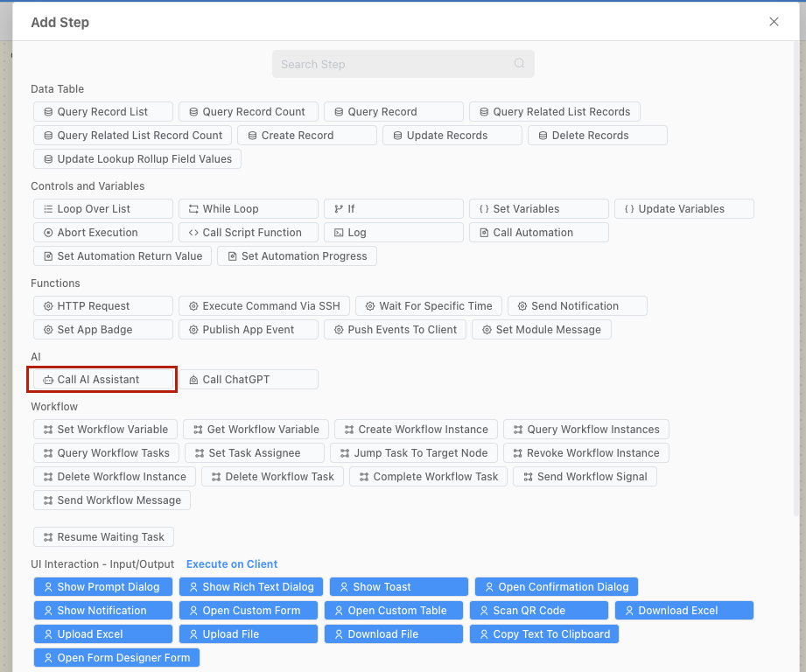Insert the Resume Waiting Task step

click(103, 537)
